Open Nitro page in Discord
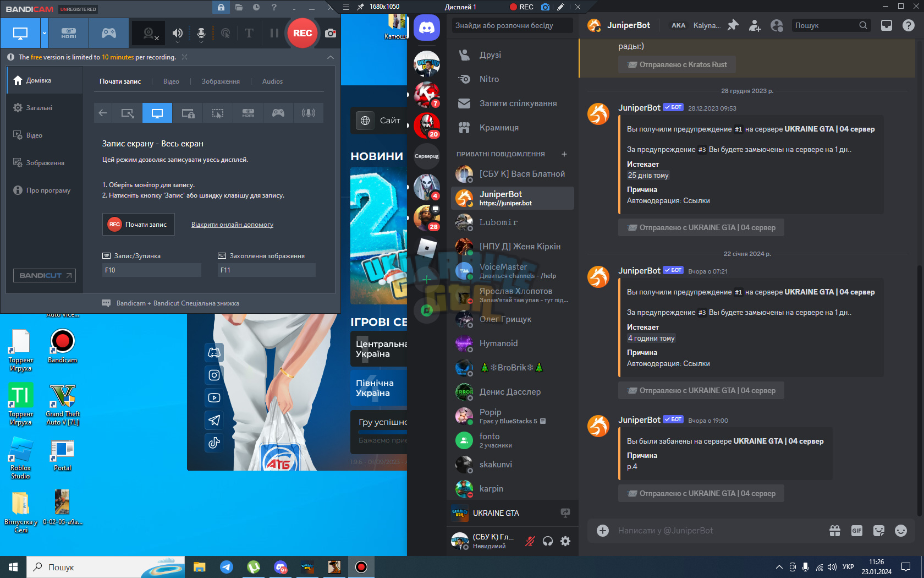Screen dimensions: 924x578 (512, 79)
